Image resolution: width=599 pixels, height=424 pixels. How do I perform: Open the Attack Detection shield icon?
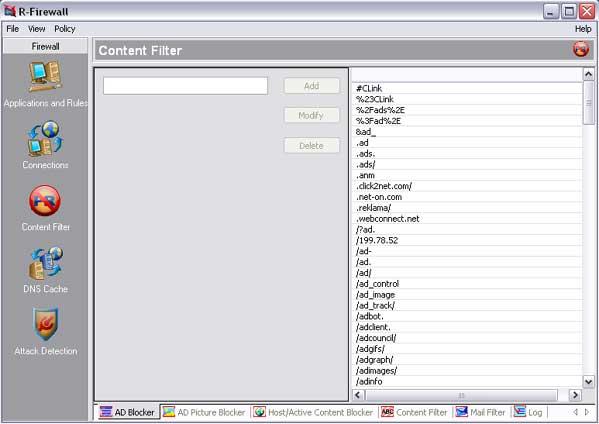[x=45, y=324]
